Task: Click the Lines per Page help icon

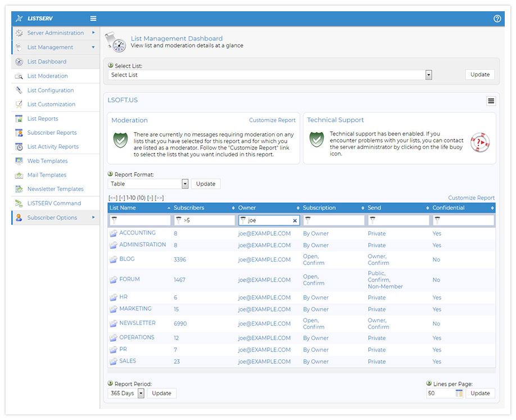Action: coord(429,383)
